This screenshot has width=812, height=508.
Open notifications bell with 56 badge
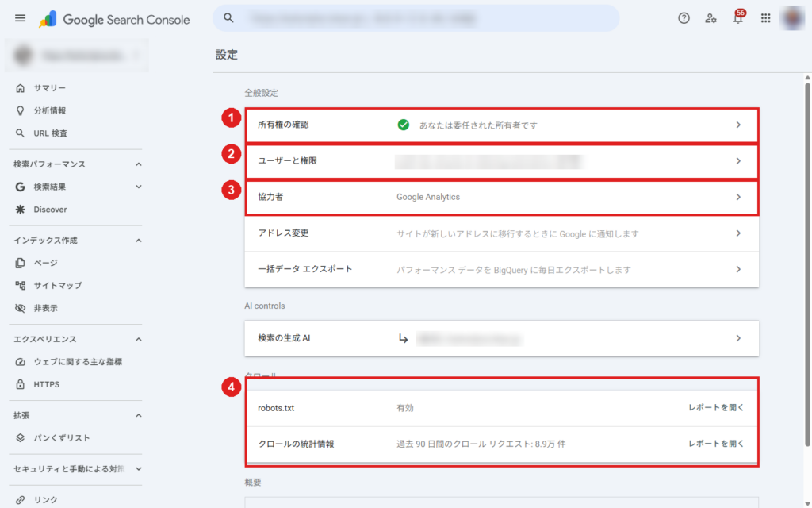coord(738,17)
